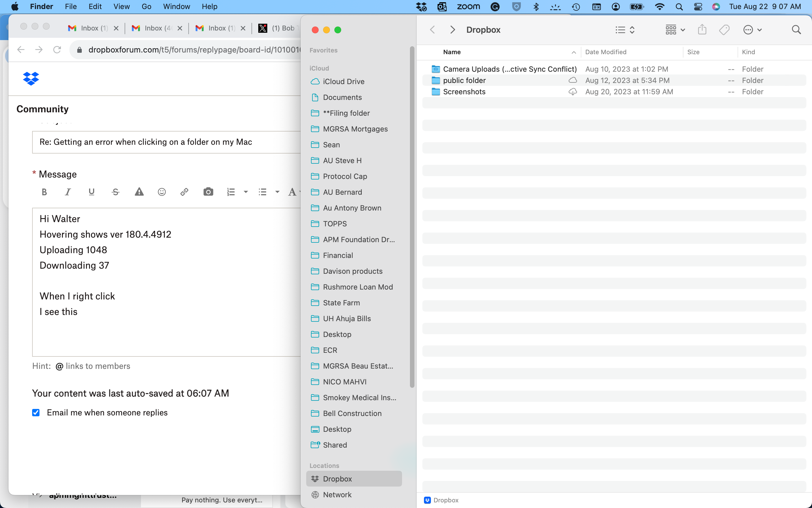Click Size column header
Image resolution: width=812 pixels, height=508 pixels.
(693, 52)
